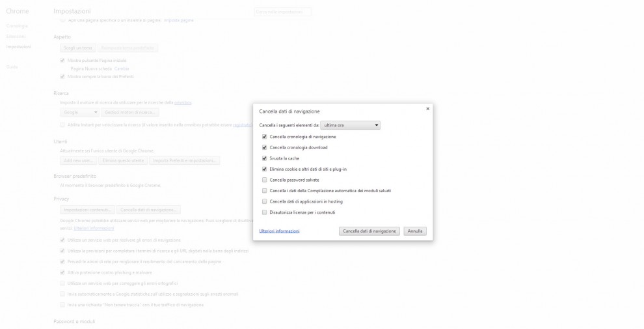Open Ulteriori informazioni link under Privacy
The width and height of the screenshot is (644, 329).
click(94, 228)
